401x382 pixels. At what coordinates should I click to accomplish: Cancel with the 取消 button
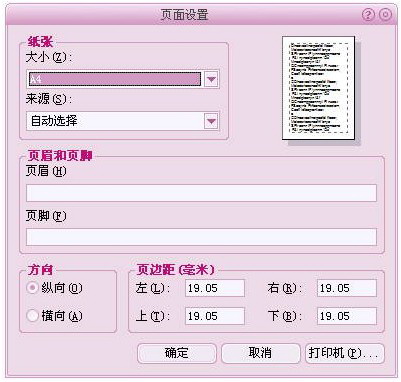261,353
